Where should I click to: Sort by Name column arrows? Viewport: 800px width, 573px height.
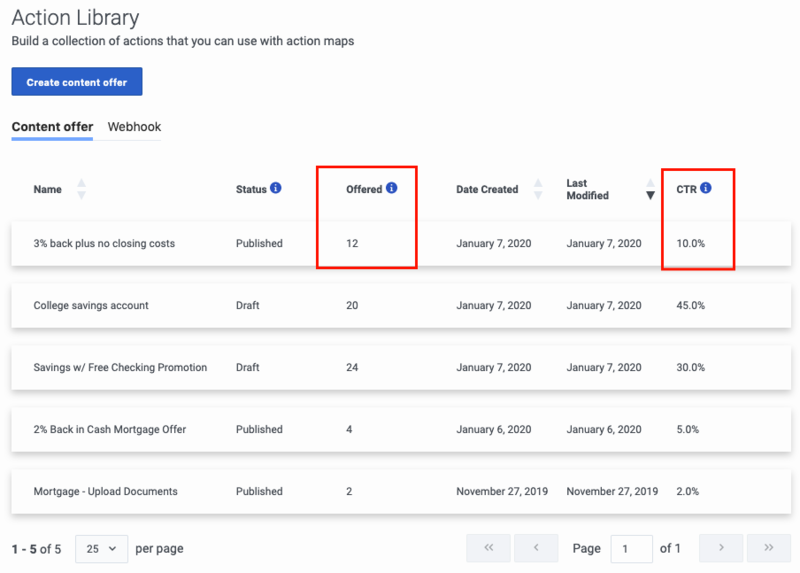(x=81, y=189)
